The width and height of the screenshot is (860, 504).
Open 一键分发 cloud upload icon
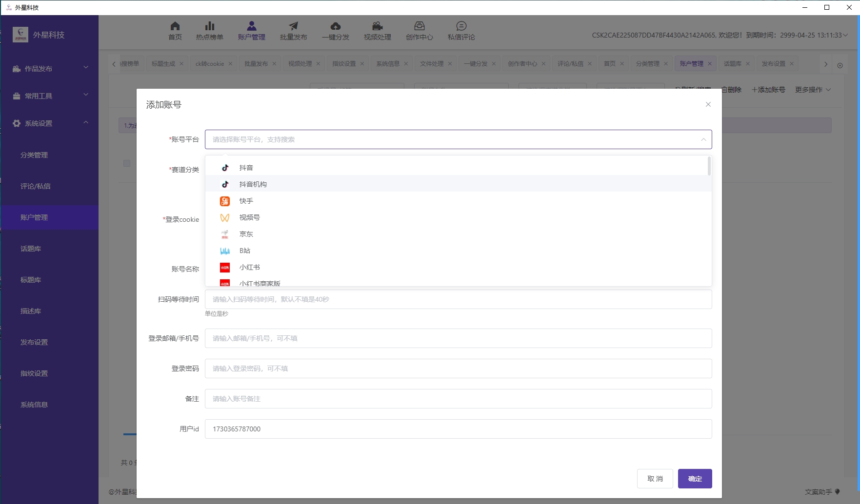pos(336,26)
